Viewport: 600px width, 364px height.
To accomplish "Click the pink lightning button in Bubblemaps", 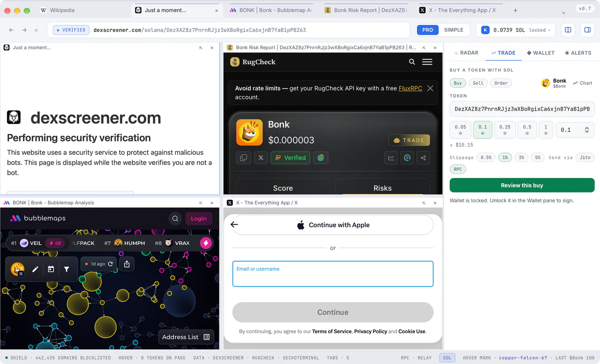I will pos(206,243).
